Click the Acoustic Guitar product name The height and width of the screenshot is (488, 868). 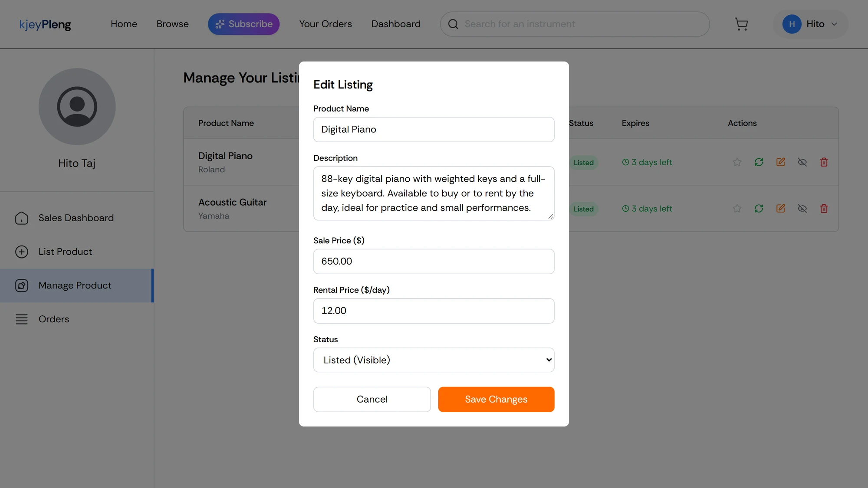click(x=232, y=202)
